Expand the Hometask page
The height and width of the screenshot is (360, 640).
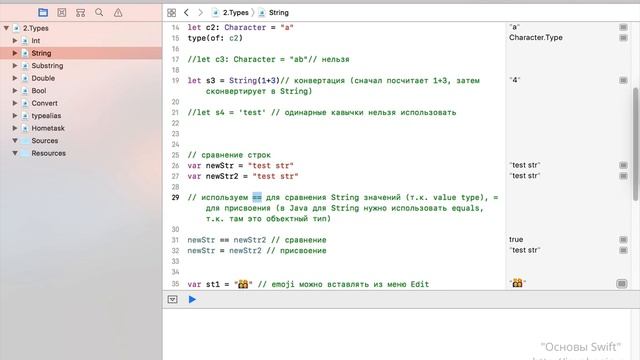(x=15, y=128)
